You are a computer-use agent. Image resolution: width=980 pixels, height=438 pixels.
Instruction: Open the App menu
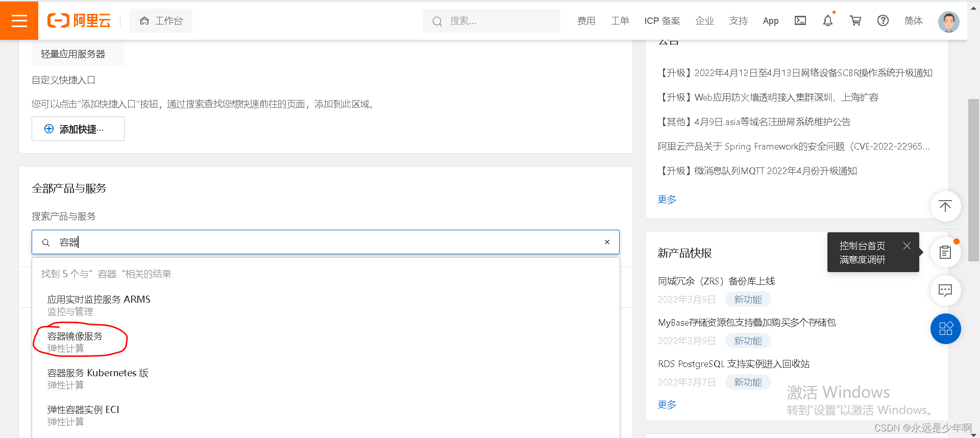770,21
